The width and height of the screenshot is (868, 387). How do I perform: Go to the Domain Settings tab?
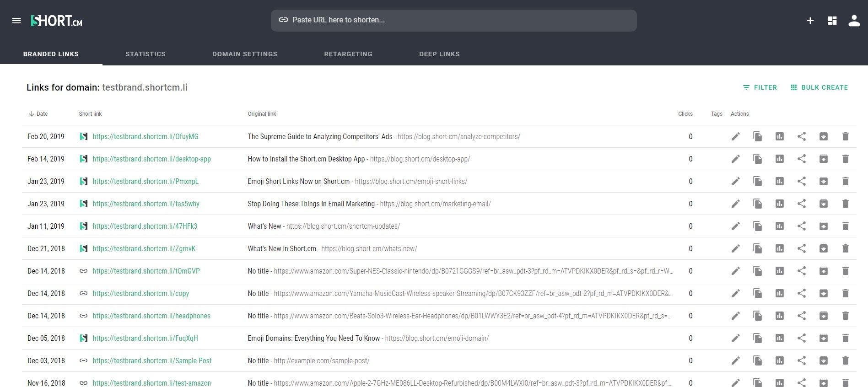pos(245,54)
